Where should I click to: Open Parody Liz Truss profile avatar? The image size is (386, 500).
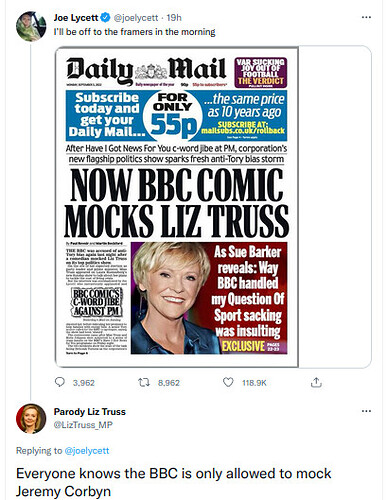(31, 419)
